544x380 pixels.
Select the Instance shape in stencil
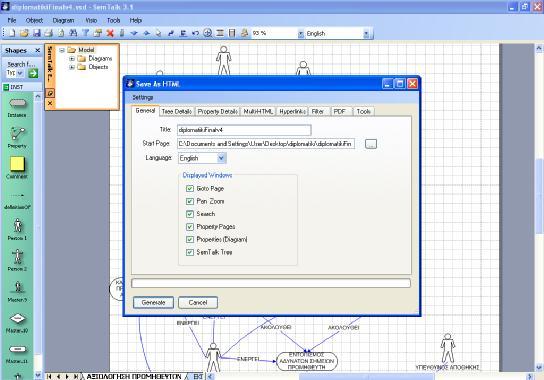[x=17, y=103]
